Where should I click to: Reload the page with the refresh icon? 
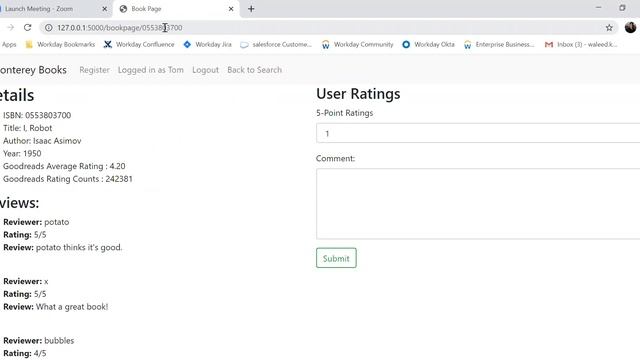[27, 27]
